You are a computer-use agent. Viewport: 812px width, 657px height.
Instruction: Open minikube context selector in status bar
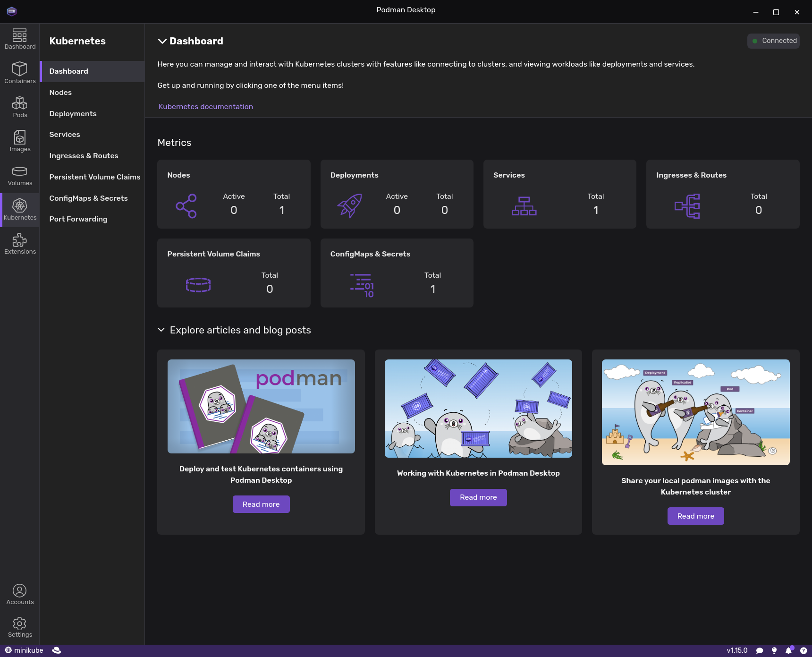coord(24,650)
